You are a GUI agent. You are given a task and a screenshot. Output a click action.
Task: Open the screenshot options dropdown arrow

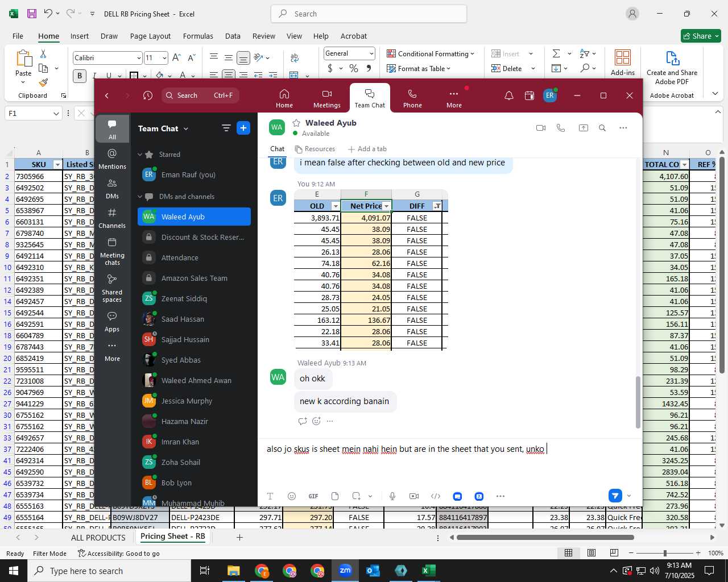pyautogui.click(x=370, y=496)
